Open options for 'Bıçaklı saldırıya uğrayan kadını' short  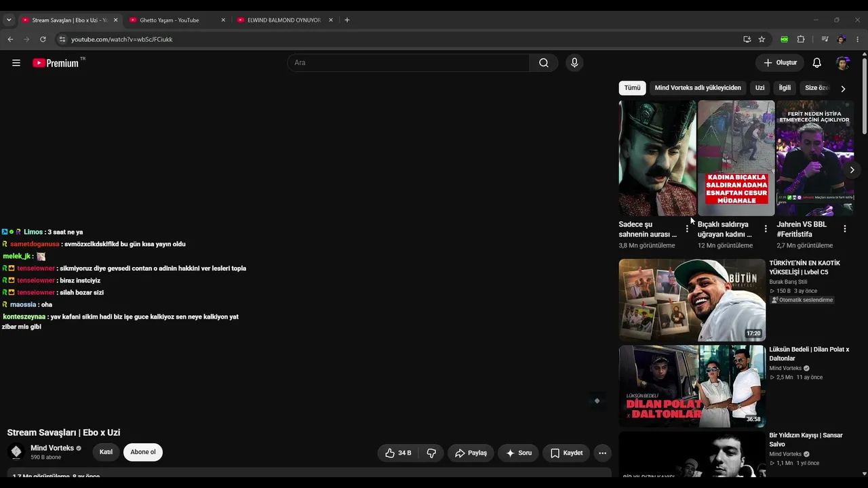coord(766,229)
